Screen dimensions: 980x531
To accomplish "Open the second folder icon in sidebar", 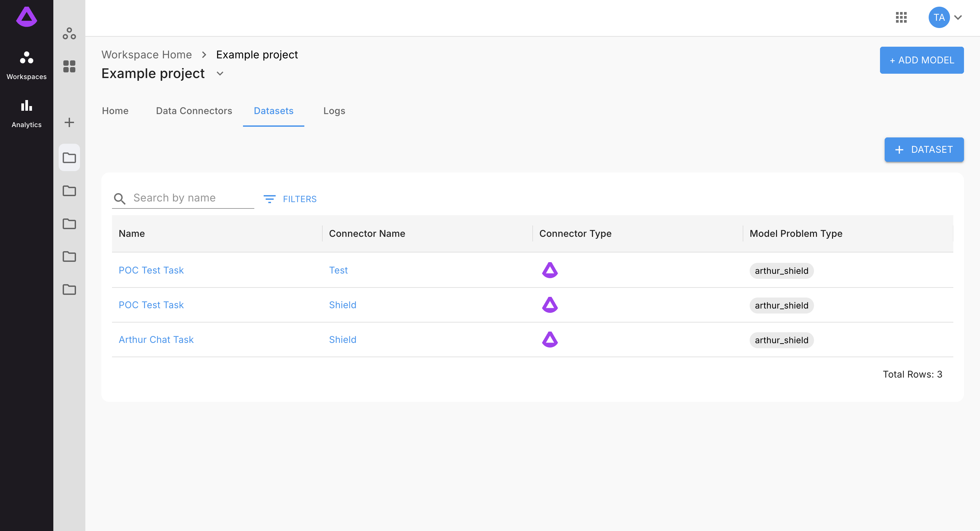I will tap(69, 191).
